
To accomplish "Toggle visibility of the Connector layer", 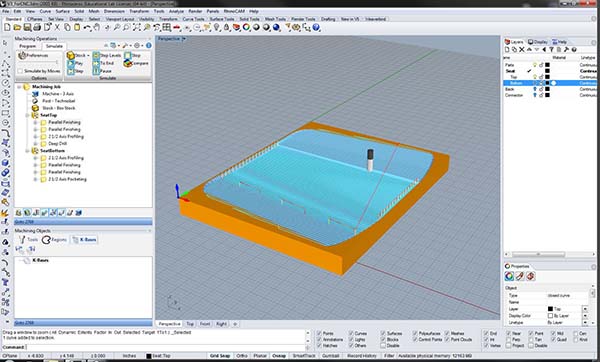I will 535,95.
